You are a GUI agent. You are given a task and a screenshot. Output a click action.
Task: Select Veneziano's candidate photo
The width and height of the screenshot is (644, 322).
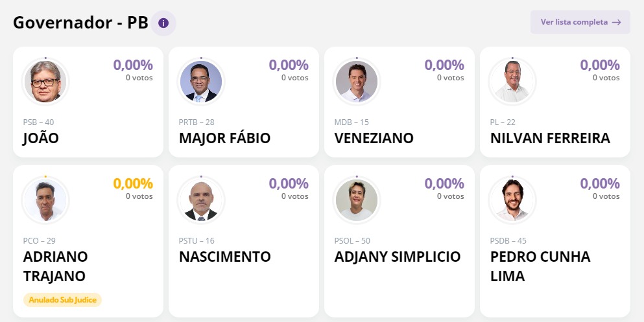coord(357,81)
